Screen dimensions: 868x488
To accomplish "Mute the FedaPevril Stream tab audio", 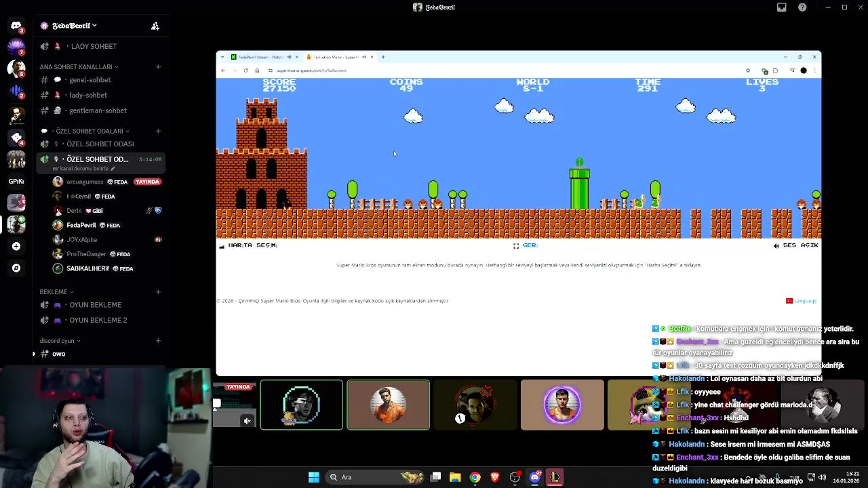I will [289, 57].
